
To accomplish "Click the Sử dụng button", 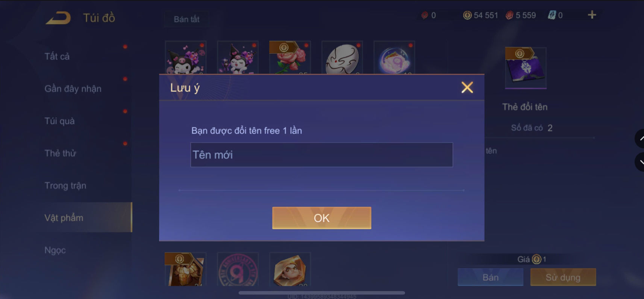I will pyautogui.click(x=563, y=277).
